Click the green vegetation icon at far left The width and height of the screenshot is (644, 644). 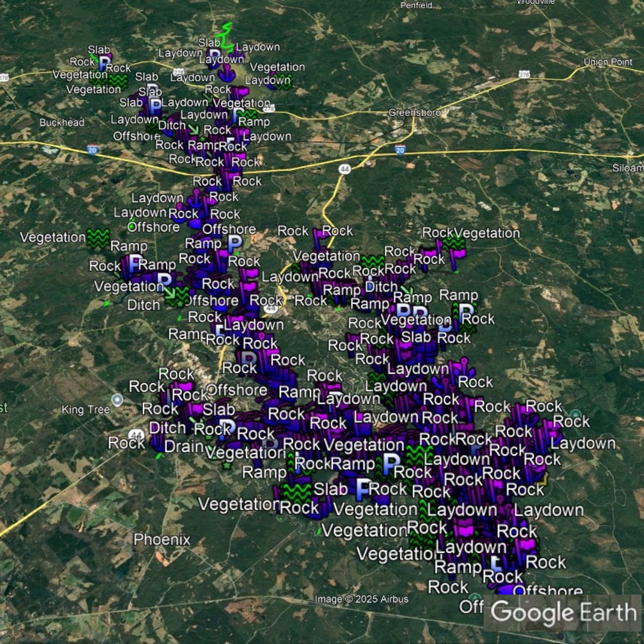(x=98, y=238)
